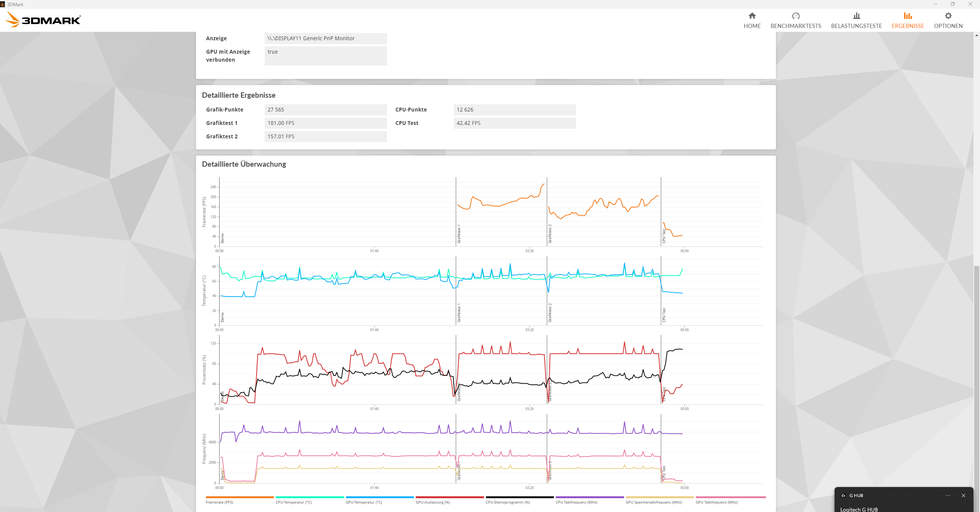Screen dimensions: 980x512
Task: Dismiss the G HUB notification
Action: [x=963, y=496]
